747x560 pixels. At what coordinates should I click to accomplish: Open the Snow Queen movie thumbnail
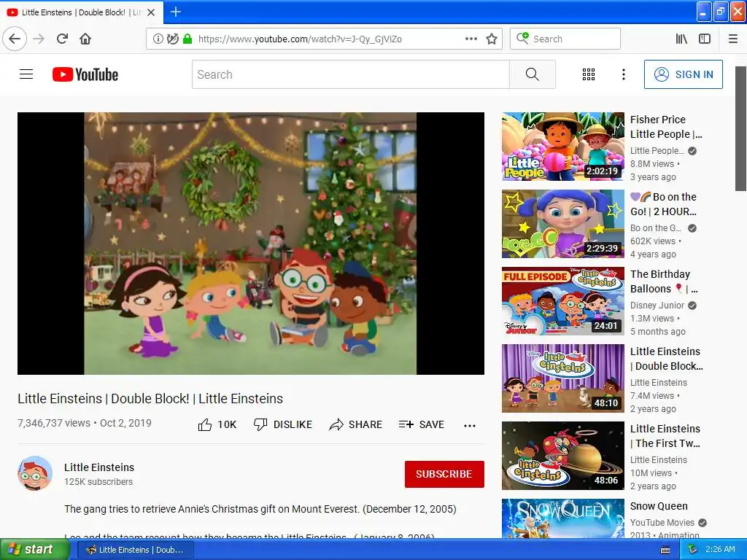point(562,518)
